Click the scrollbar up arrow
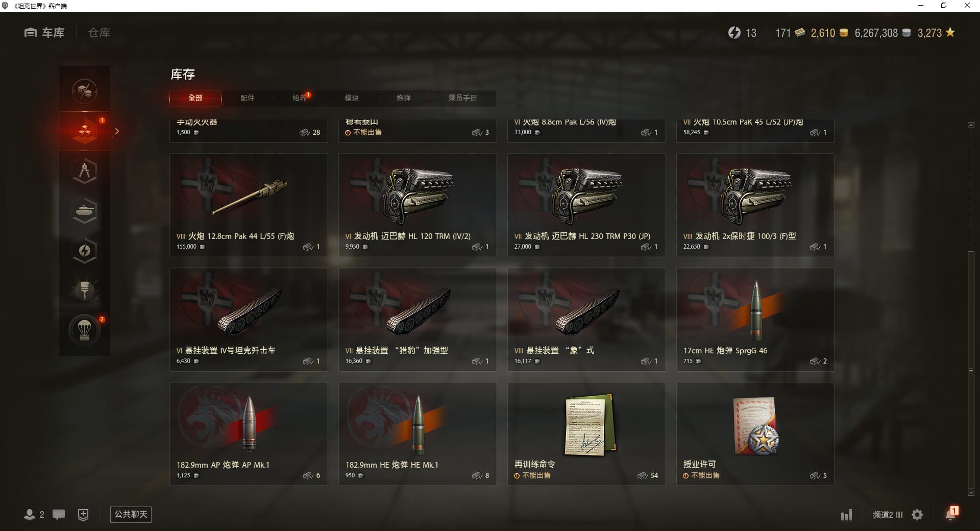This screenshot has width=980, height=531. click(x=971, y=125)
